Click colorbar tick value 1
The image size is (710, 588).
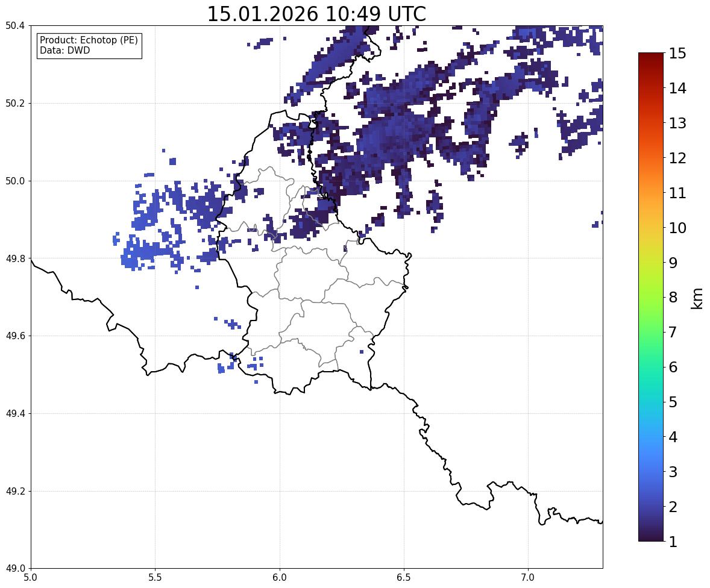click(x=673, y=542)
